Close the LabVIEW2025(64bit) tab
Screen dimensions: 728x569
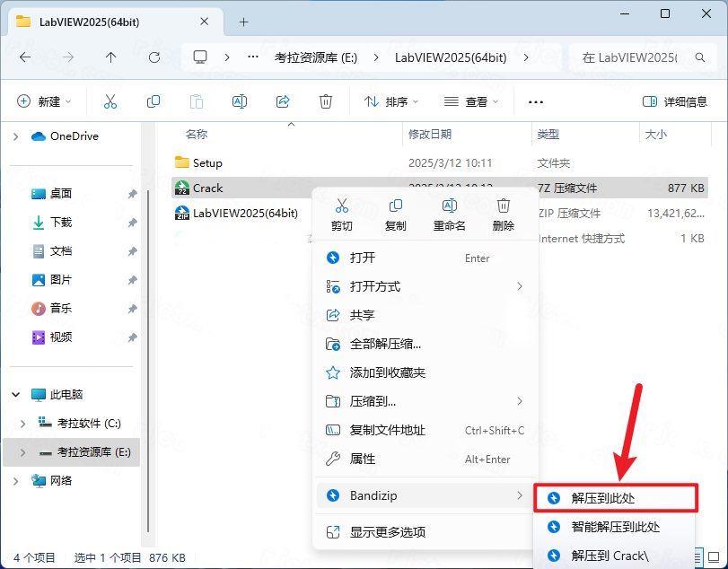coord(205,22)
